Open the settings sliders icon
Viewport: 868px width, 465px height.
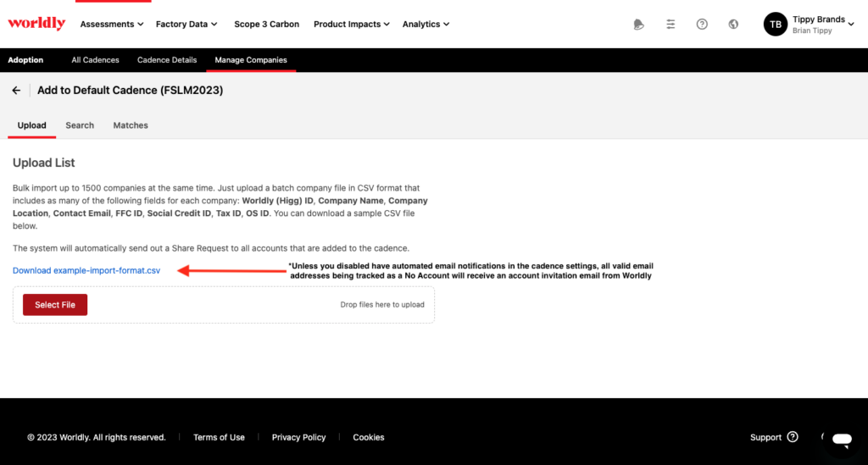pyautogui.click(x=670, y=25)
